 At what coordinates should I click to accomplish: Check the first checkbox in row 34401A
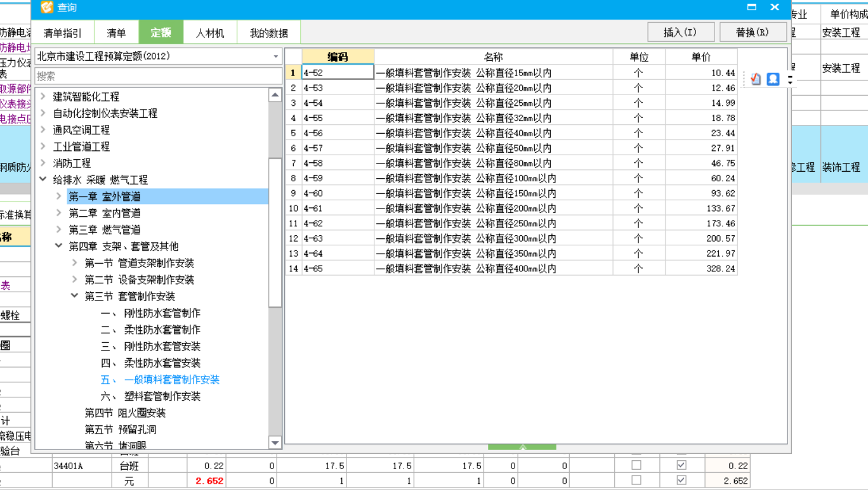[x=636, y=465]
